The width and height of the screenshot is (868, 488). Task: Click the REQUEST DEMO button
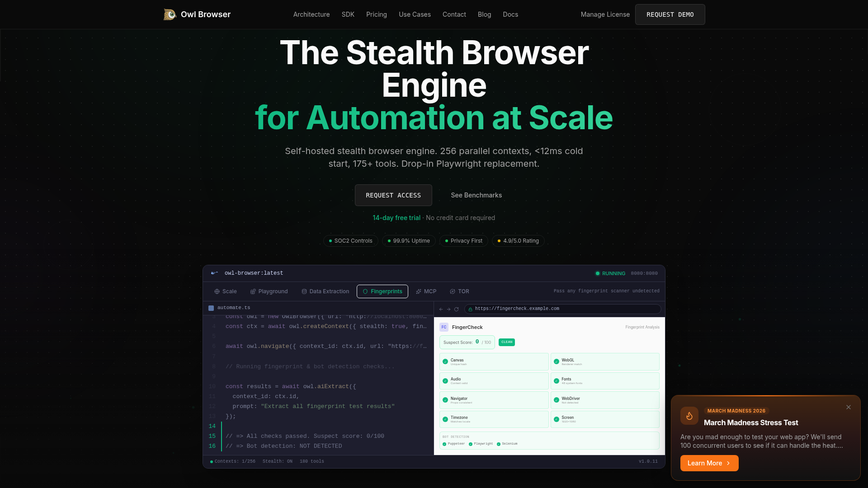click(x=670, y=14)
